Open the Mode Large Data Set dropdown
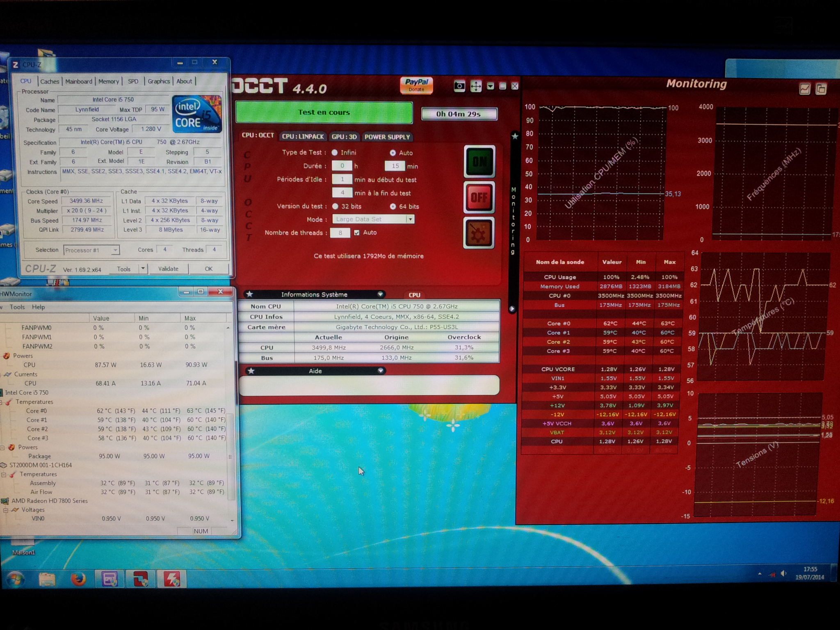This screenshot has width=840, height=630. click(x=410, y=219)
